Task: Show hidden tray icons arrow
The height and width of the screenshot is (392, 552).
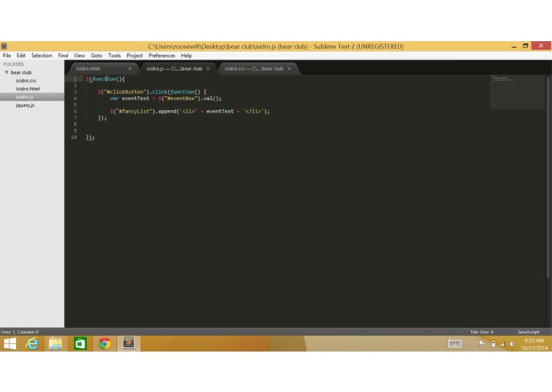Action: [x=469, y=344]
